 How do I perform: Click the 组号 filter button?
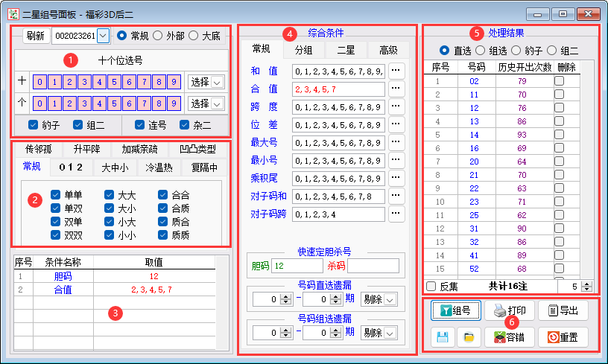455,311
